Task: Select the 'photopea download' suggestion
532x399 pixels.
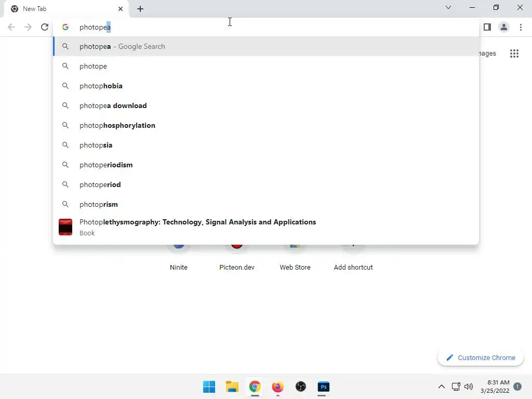Action: pyautogui.click(x=266, y=105)
